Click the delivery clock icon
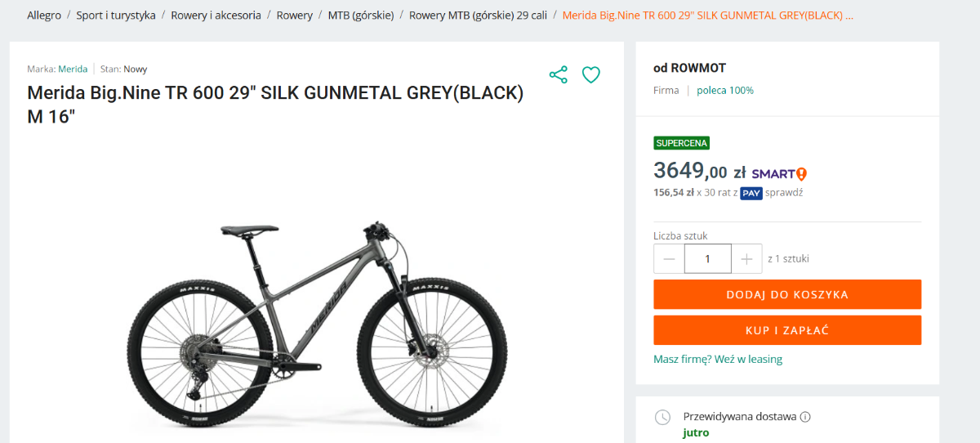Screen dimensions: 980x443 tap(663, 417)
